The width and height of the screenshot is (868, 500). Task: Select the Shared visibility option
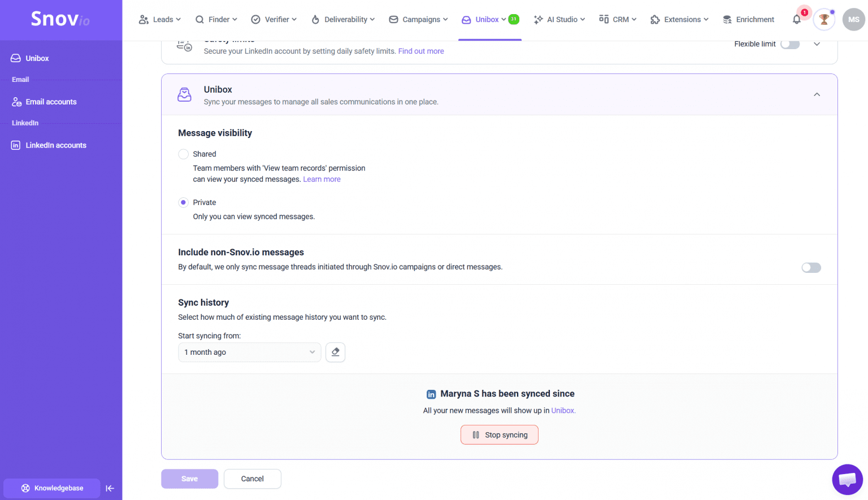184,154
